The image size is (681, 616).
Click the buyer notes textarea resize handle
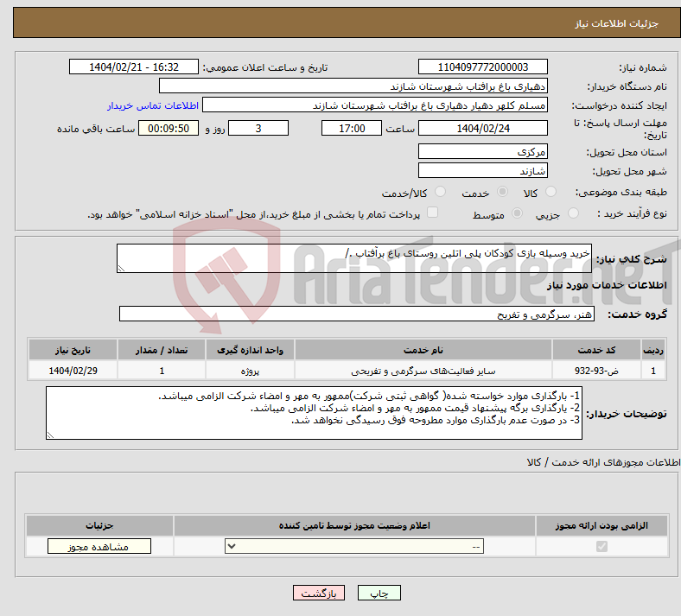tap(50, 435)
